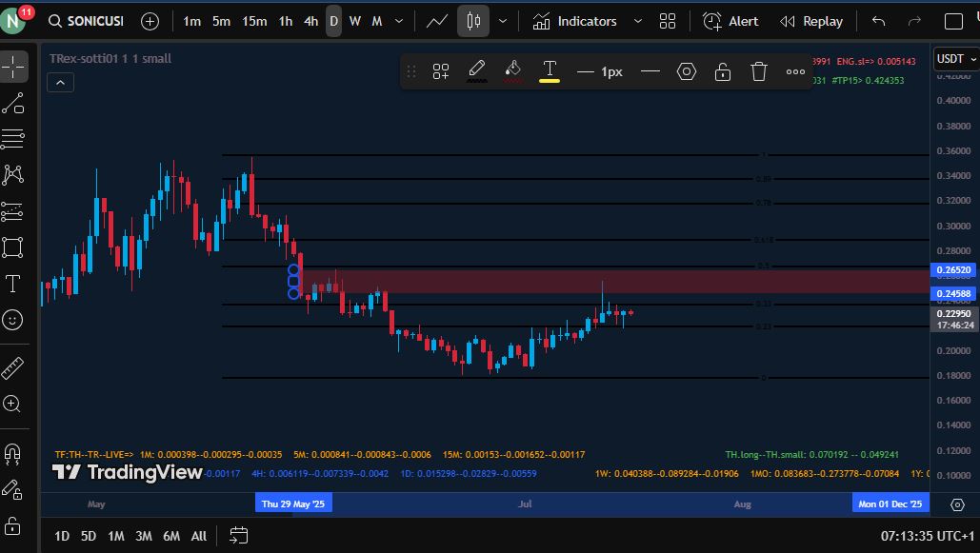Open the Fibonacci and Gann tools
Screen dimensions: 980x553
tap(13, 139)
